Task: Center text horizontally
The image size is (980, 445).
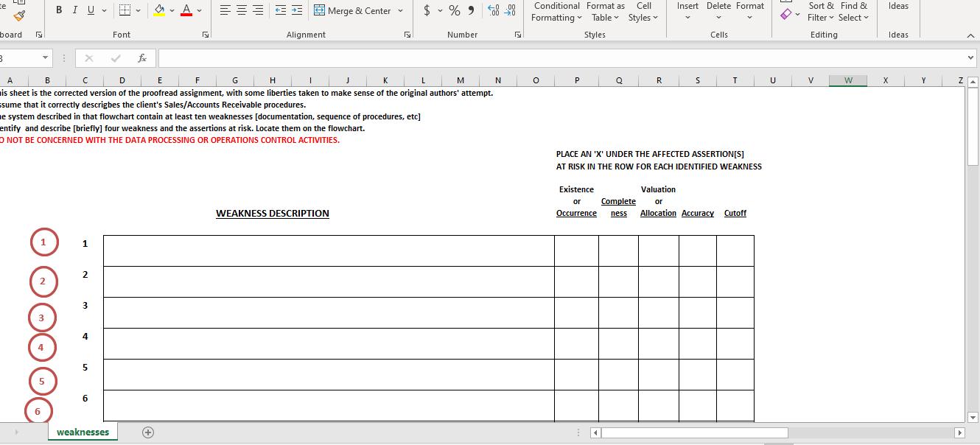Action: click(x=242, y=10)
